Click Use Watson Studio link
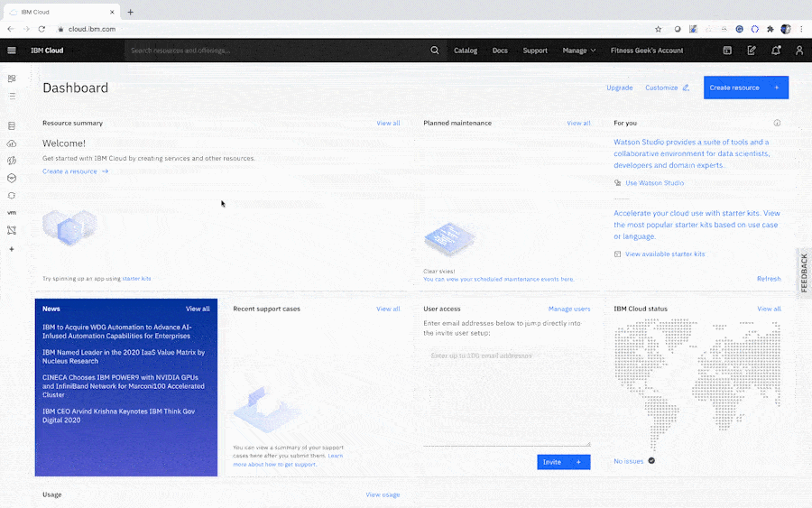Image resolution: width=812 pixels, height=508 pixels. click(x=655, y=183)
